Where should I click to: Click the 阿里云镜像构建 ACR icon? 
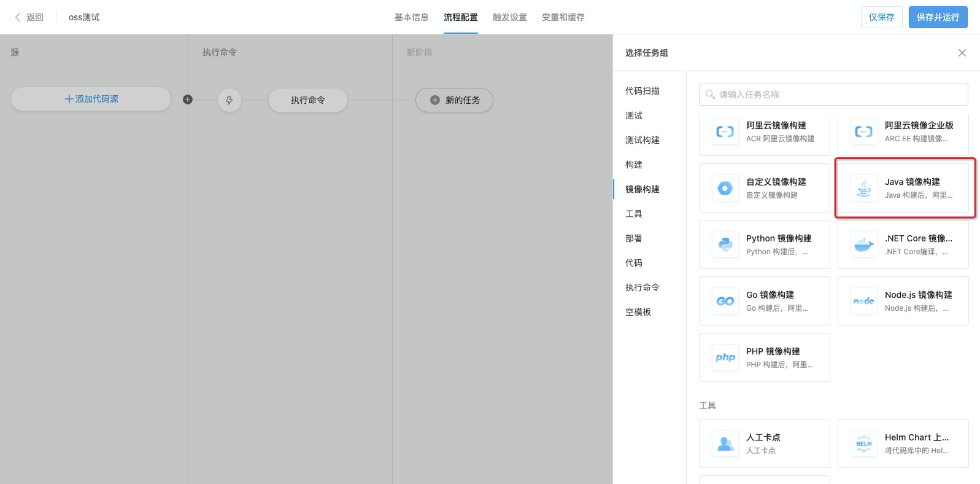pyautogui.click(x=725, y=131)
